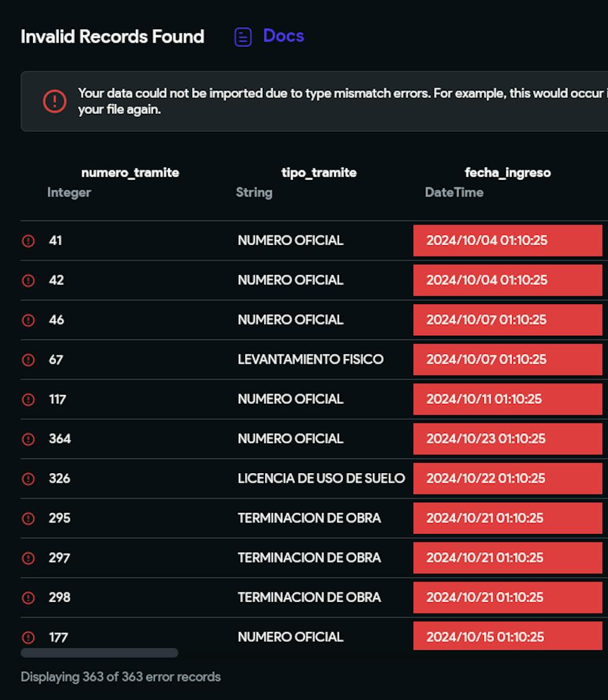Click the invalid date cell for record 42

pyautogui.click(x=508, y=280)
